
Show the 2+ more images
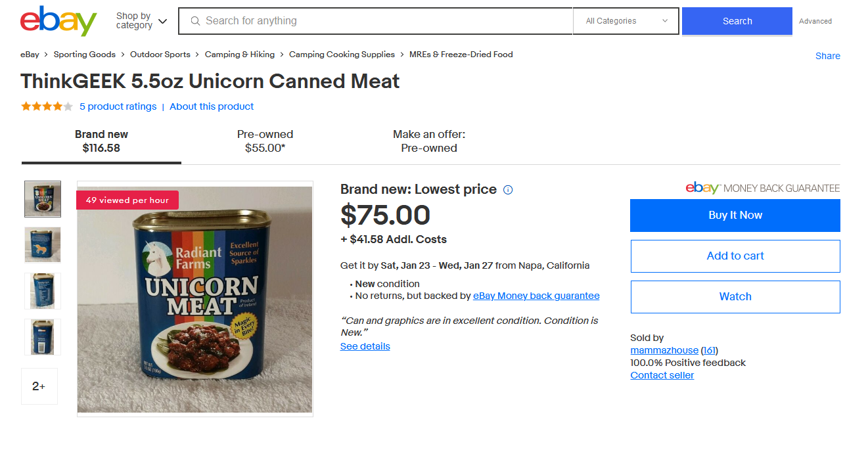(39, 386)
